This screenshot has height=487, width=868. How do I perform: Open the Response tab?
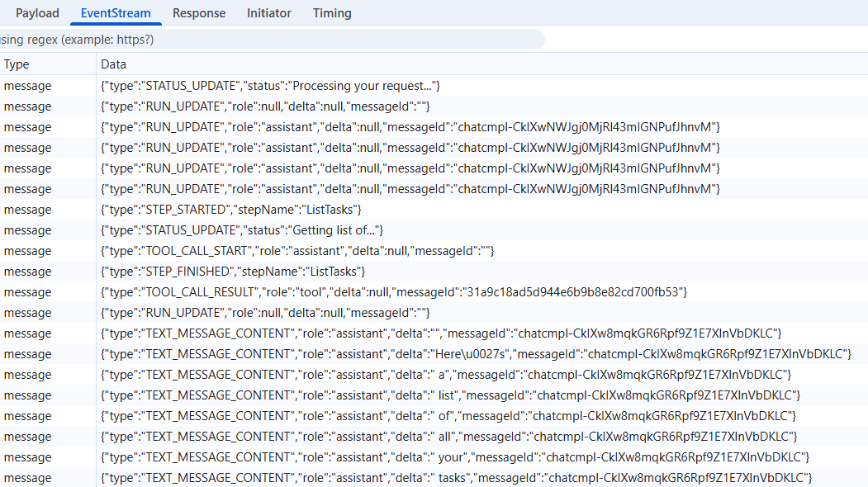pos(198,13)
